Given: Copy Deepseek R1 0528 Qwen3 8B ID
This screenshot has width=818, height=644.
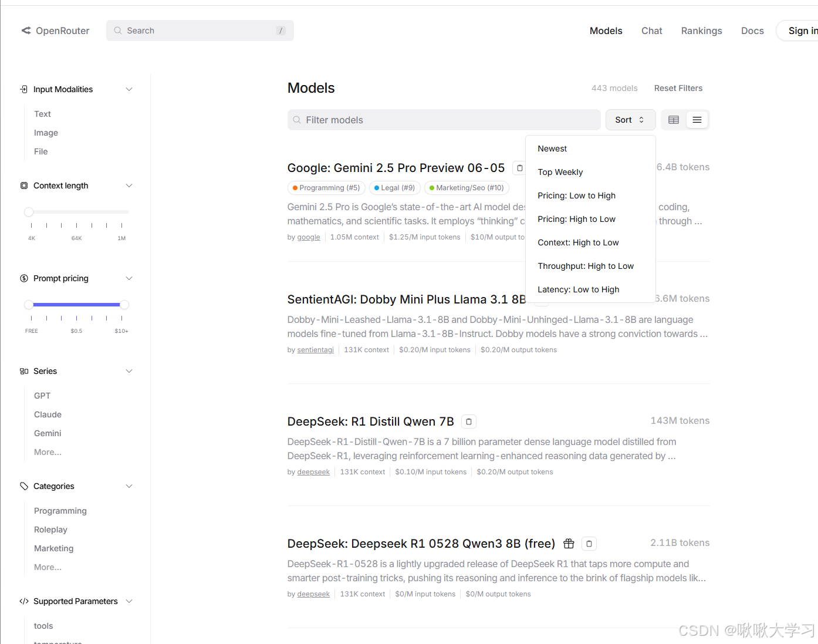Looking at the screenshot, I should (589, 544).
